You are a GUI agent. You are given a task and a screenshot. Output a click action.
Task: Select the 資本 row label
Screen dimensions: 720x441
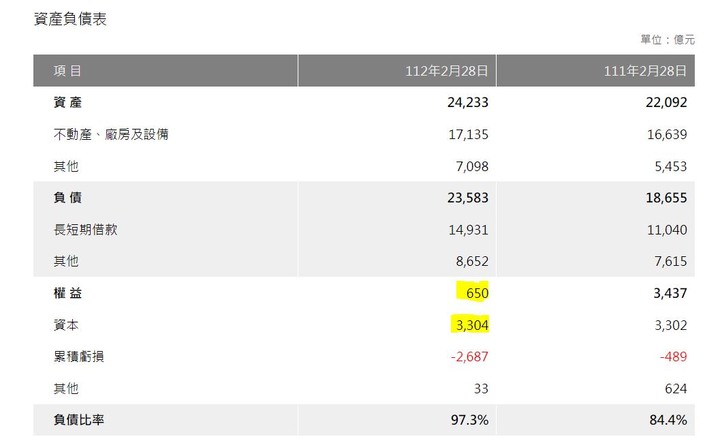pyautogui.click(x=66, y=325)
